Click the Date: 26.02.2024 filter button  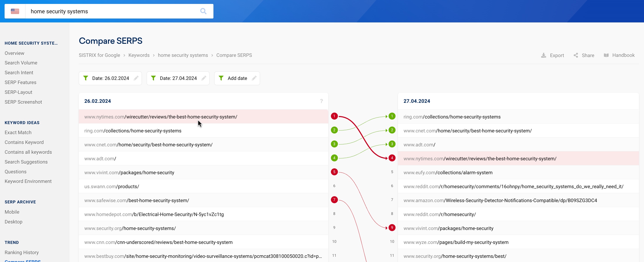click(110, 78)
